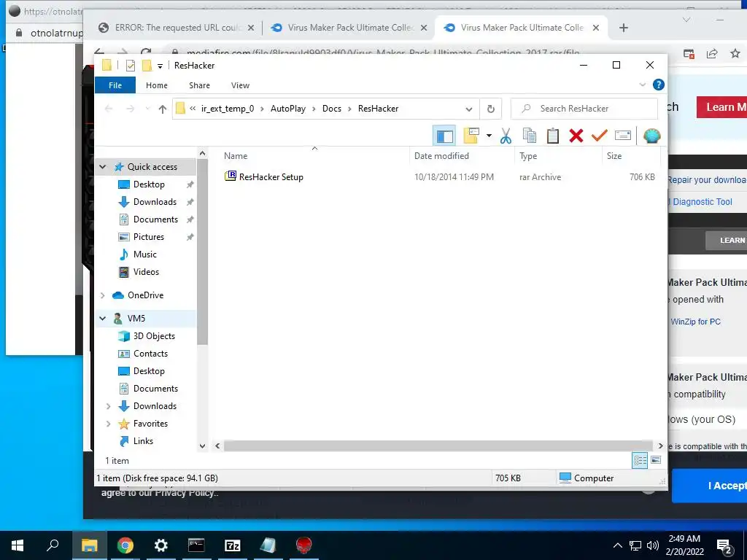Click the Back navigation arrow in Explorer
The image size is (747, 560).
[x=109, y=109]
